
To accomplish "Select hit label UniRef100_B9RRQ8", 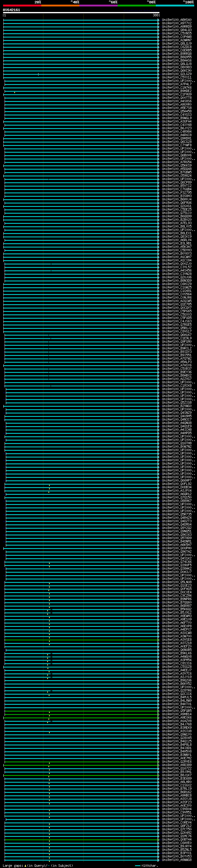I will point(177,54).
